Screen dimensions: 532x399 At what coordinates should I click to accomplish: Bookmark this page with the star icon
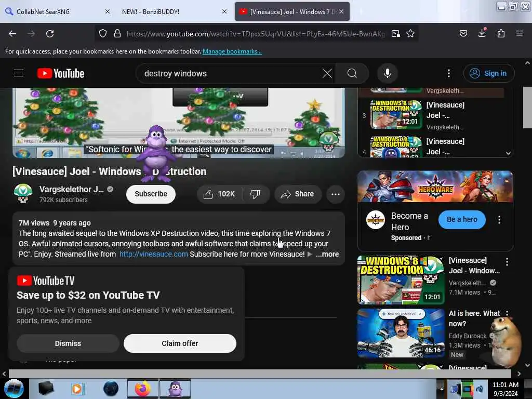410,34
